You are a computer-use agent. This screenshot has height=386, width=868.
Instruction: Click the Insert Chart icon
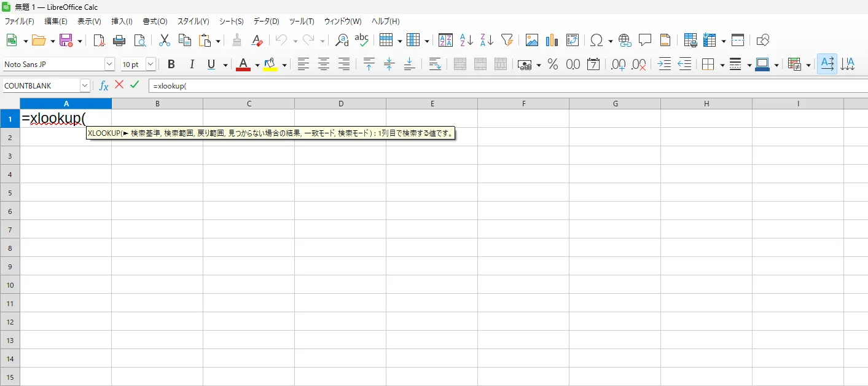pyautogui.click(x=552, y=41)
